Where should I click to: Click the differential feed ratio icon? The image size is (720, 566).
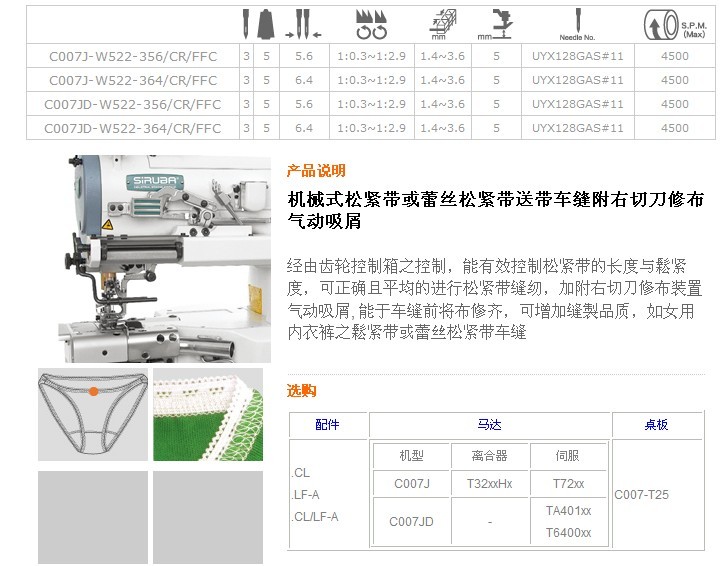(x=371, y=22)
